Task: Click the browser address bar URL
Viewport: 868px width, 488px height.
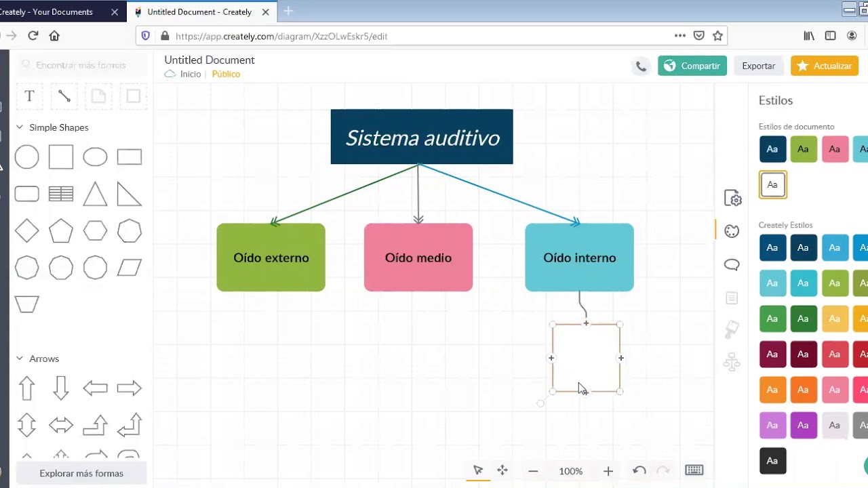Action: tap(281, 37)
